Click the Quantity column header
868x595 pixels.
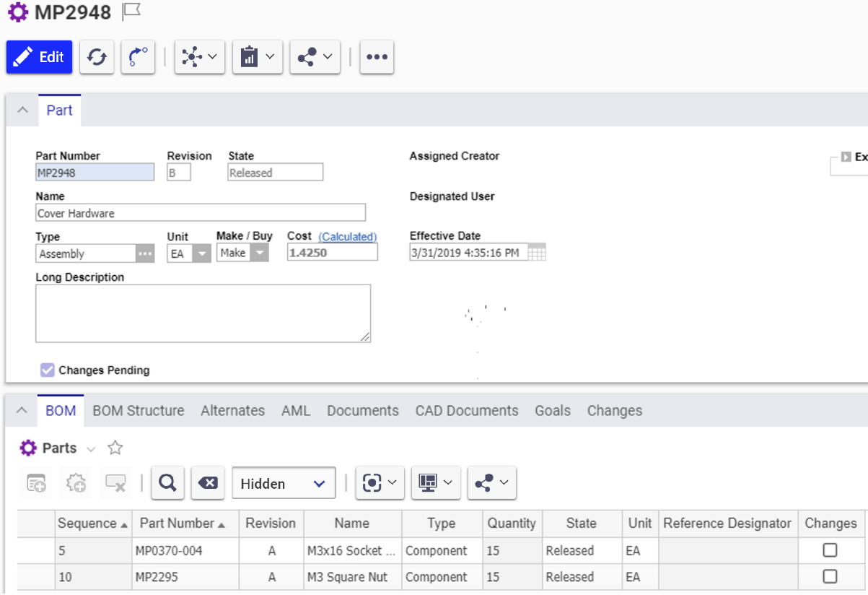click(x=512, y=524)
